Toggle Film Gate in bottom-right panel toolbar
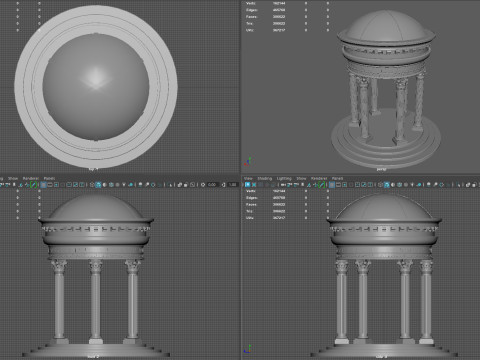480x360 pixels. click(338, 185)
